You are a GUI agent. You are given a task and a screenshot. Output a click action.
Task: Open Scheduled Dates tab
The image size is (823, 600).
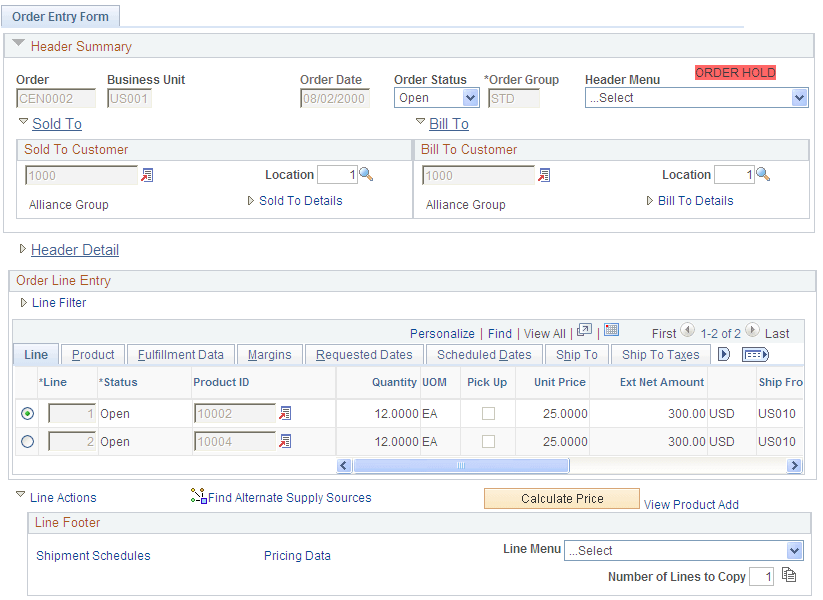click(484, 355)
